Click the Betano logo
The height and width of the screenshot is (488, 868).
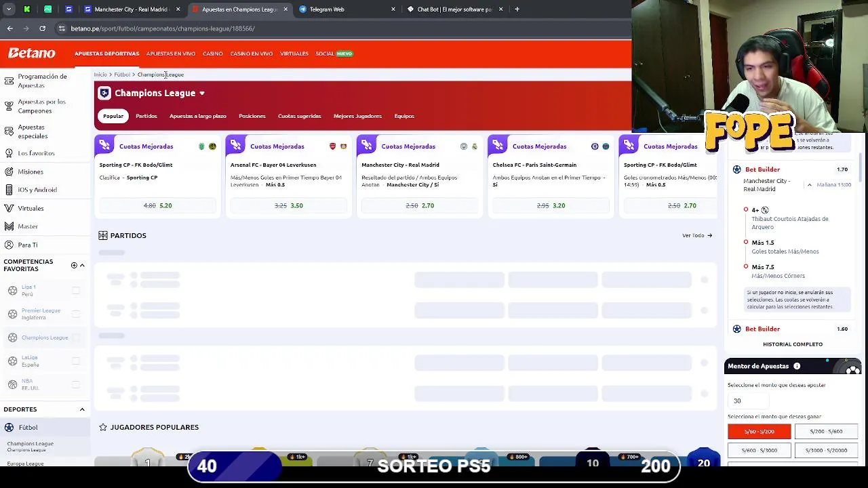pyautogui.click(x=32, y=53)
